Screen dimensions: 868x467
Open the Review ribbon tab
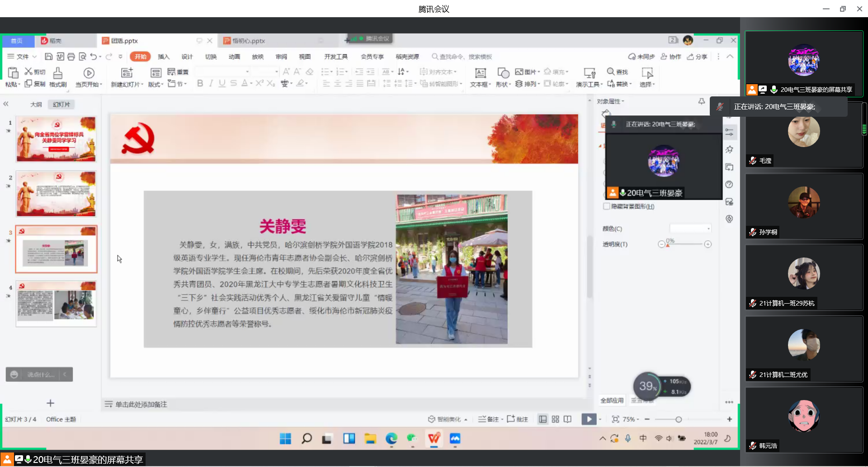coord(281,57)
